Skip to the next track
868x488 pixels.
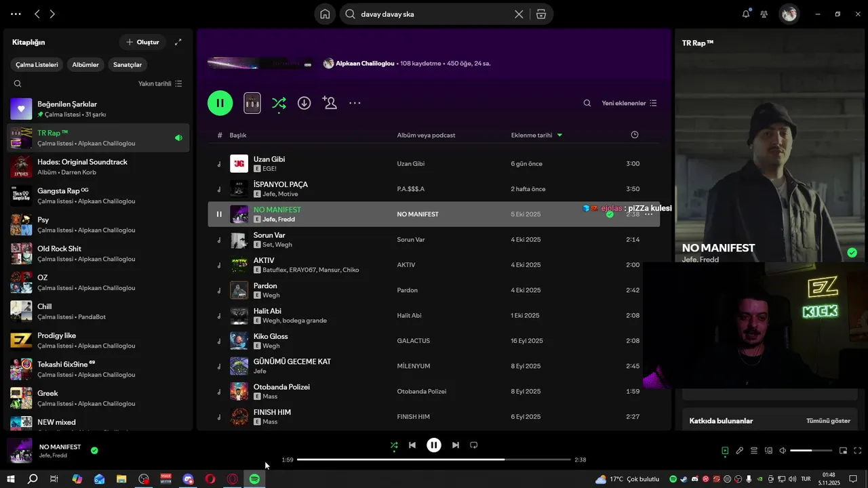pyautogui.click(x=456, y=445)
